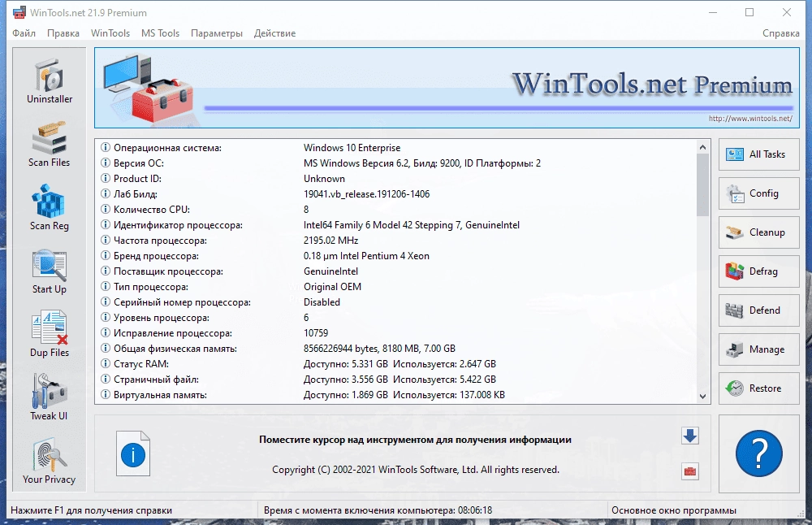The height and width of the screenshot is (525, 812).
Task: Click info icon beside Тип процессора
Action: [105, 286]
